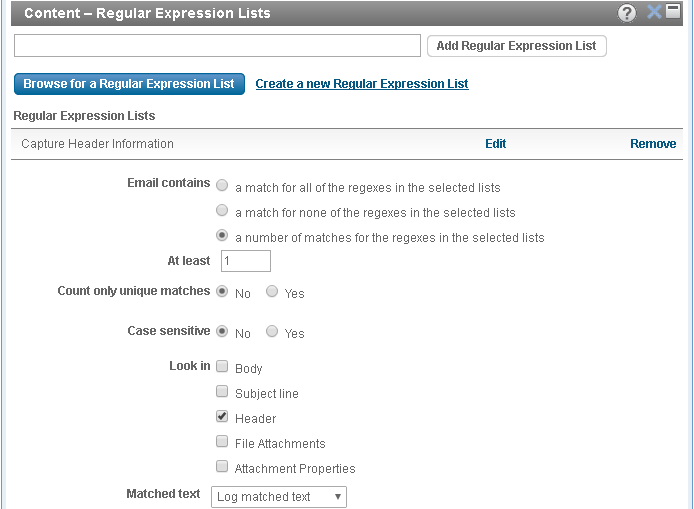Collapse the panel with the minimize icon
This screenshot has width=694, height=509.
click(674, 11)
